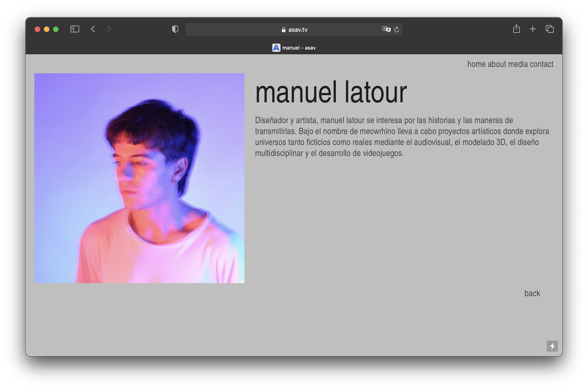
Task: Go forward to the next page
Action: [x=109, y=29]
